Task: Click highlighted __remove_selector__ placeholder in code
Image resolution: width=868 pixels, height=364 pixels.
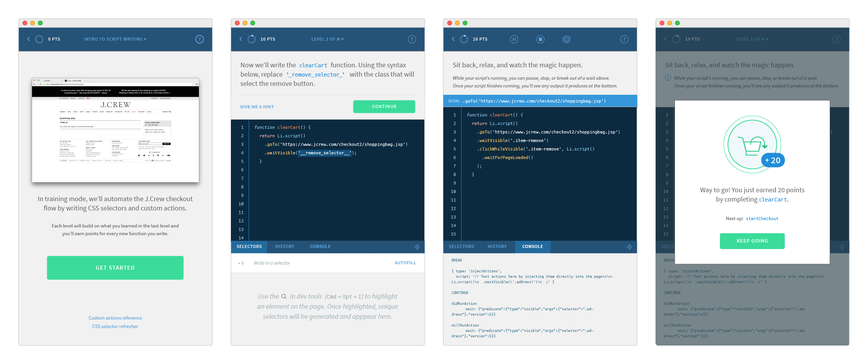Action: click(325, 153)
